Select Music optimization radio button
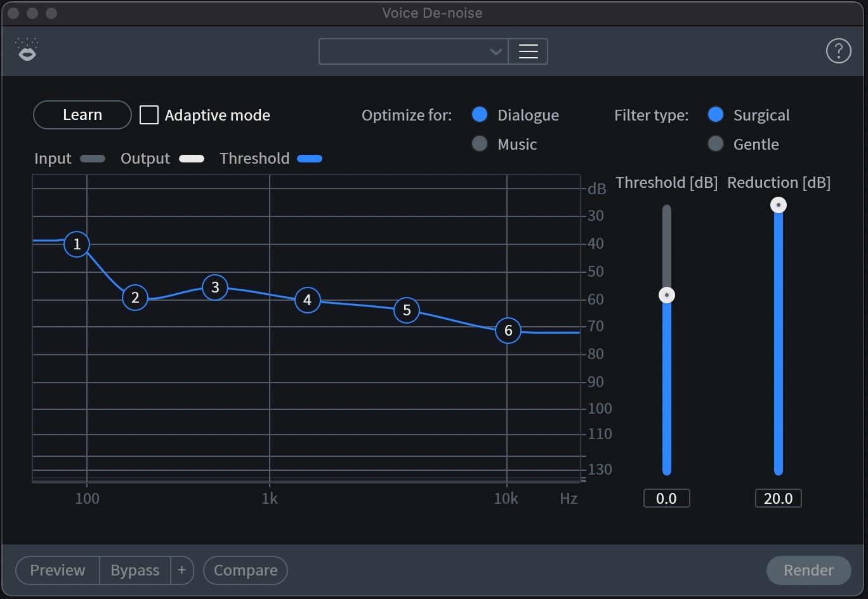 480,143
